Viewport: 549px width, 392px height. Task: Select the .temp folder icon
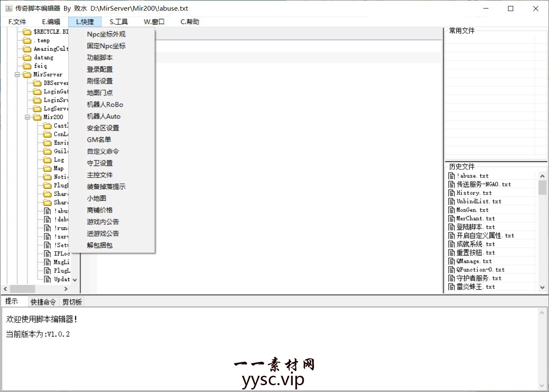[27, 41]
